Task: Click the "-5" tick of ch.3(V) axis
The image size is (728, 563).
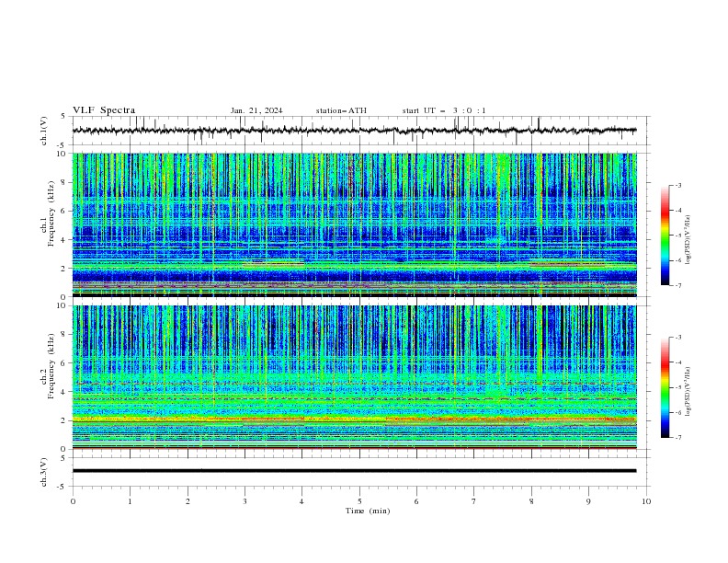Action: coord(63,487)
